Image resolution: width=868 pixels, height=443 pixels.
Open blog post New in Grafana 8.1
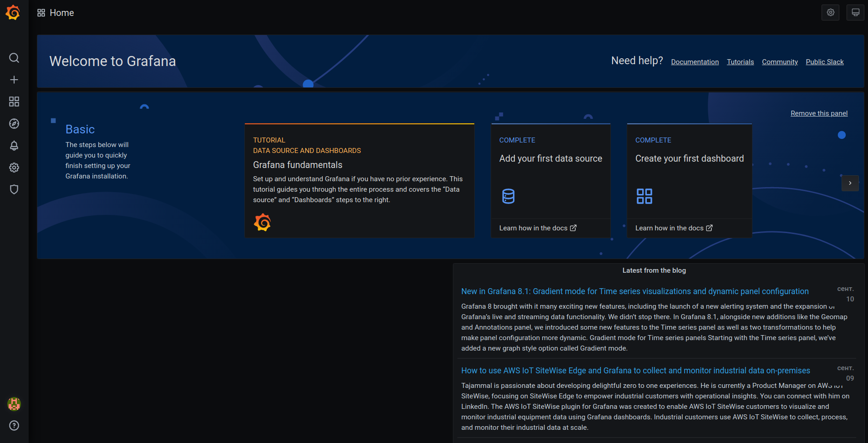(635, 291)
